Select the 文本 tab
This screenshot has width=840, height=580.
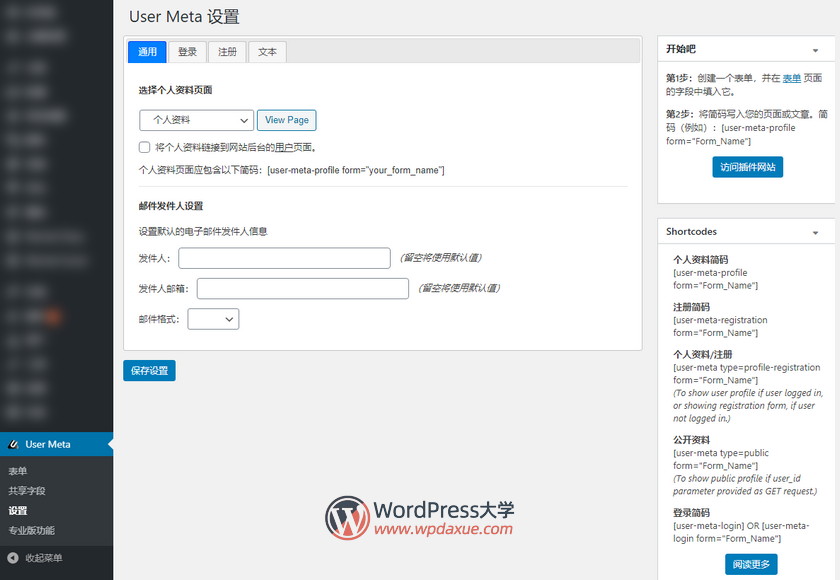tap(267, 52)
